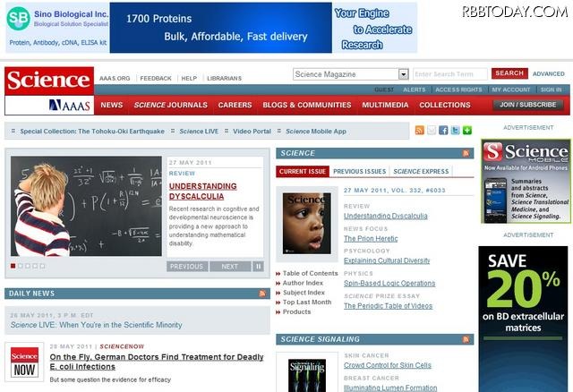Open the AAAS.ORG link
Image resolution: width=573 pixels, height=392 pixels.
(x=115, y=78)
